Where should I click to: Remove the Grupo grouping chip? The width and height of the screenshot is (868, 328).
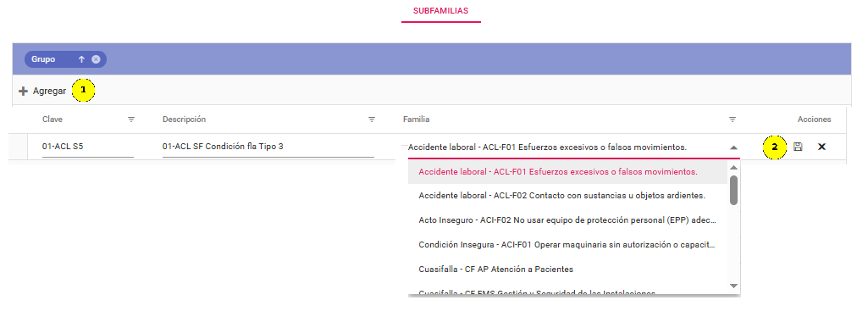pos(96,59)
